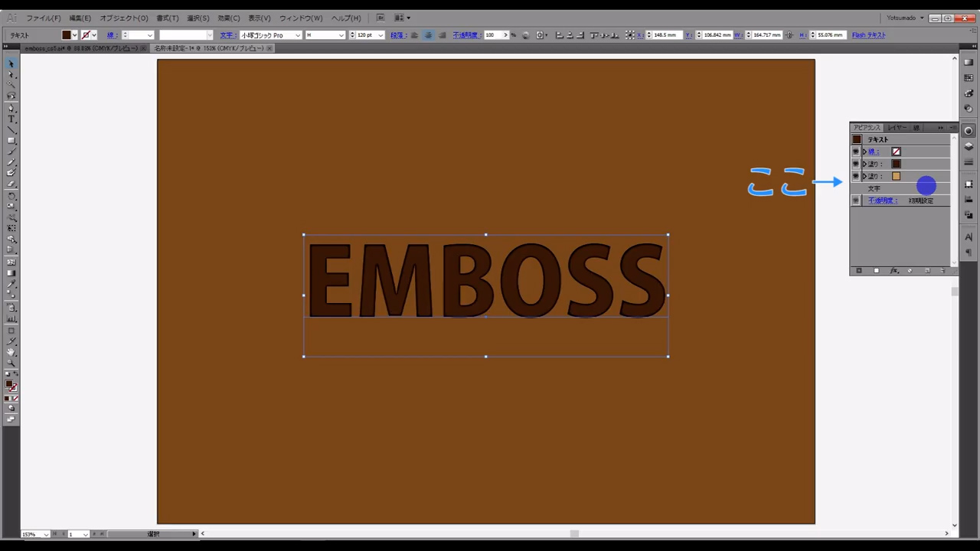Click the center align paragraph icon
980x551 pixels.
(x=428, y=35)
